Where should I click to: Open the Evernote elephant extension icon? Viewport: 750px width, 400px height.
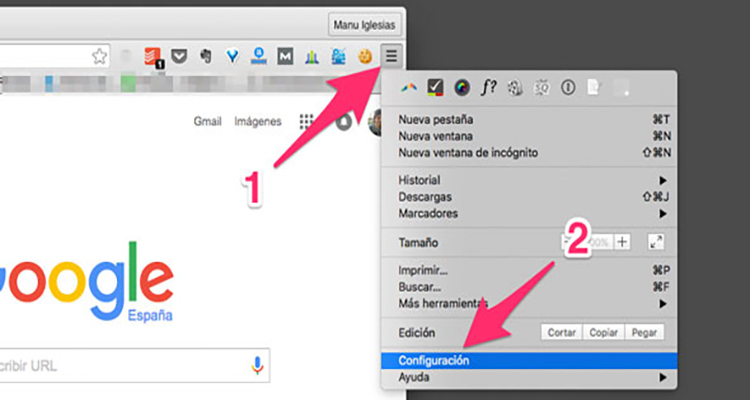click(x=205, y=56)
